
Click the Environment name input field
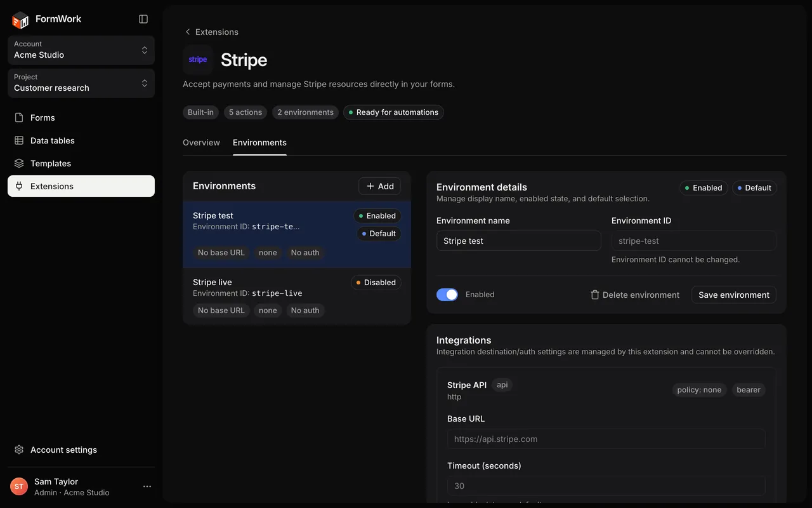point(519,241)
